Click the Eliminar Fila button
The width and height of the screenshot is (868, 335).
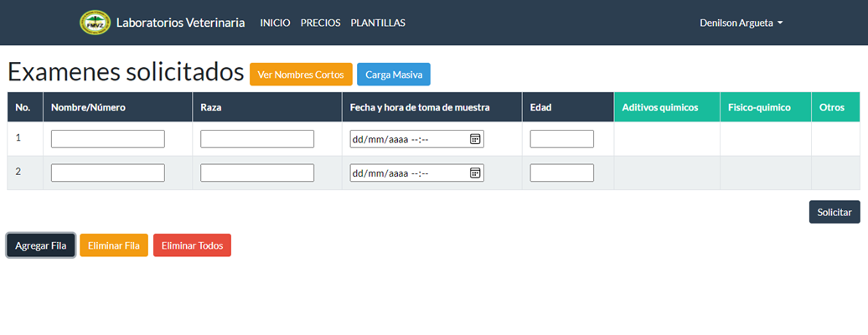point(114,245)
